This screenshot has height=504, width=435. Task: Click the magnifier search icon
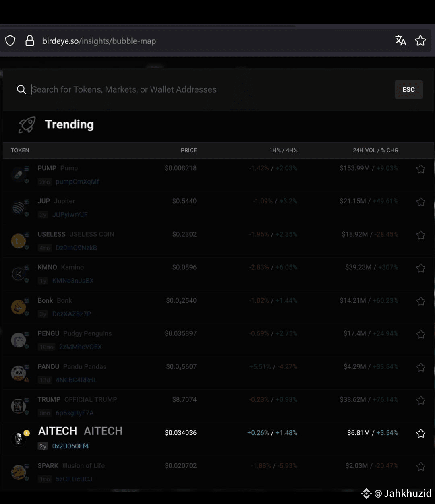(21, 89)
